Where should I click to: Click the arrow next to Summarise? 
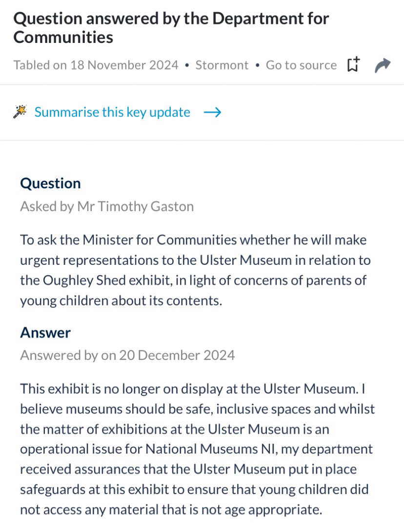point(212,113)
